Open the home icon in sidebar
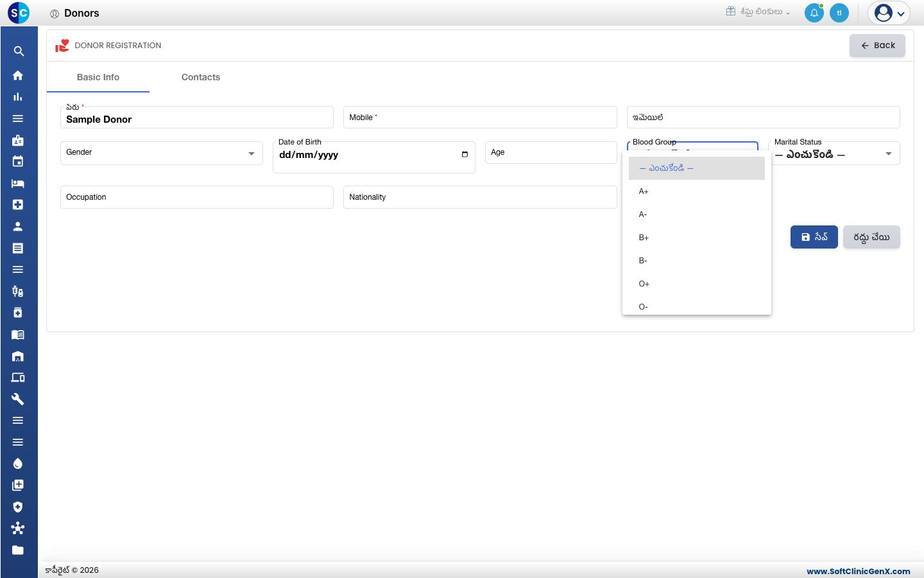 coord(18,75)
